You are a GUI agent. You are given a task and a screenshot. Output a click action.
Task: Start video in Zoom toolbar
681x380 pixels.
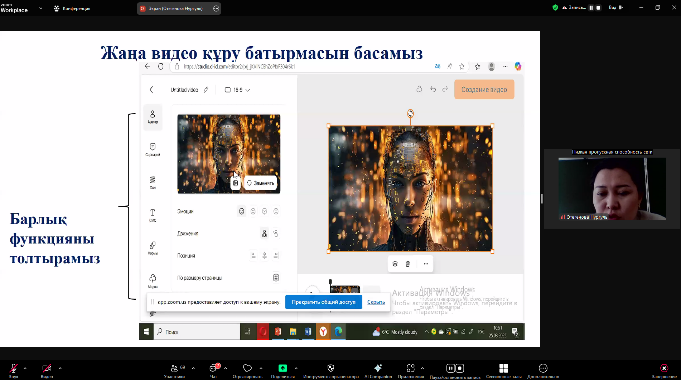click(46, 370)
